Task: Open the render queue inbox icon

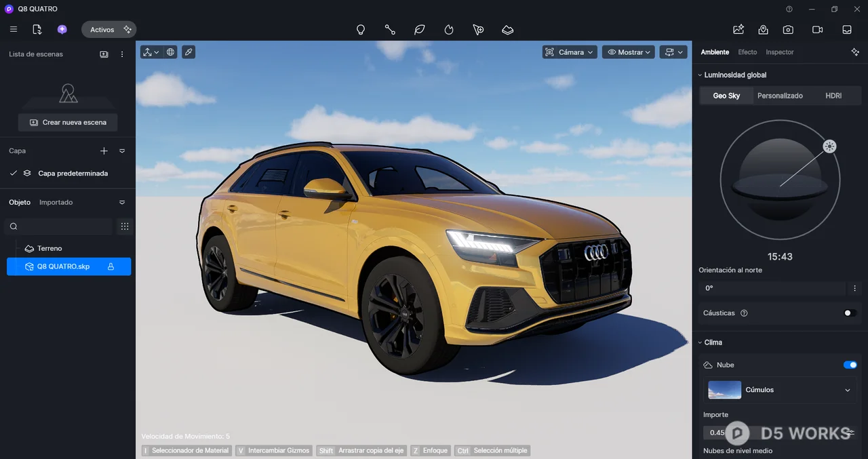Action: 847,30
